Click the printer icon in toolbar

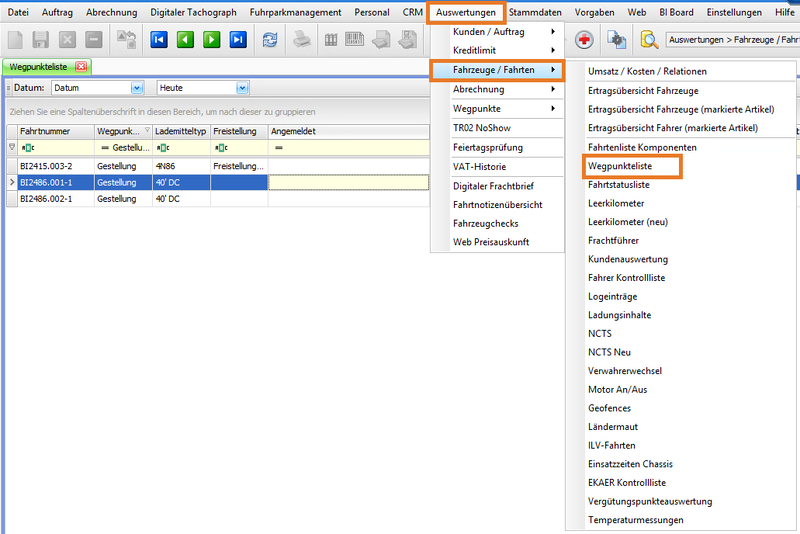tap(301, 40)
